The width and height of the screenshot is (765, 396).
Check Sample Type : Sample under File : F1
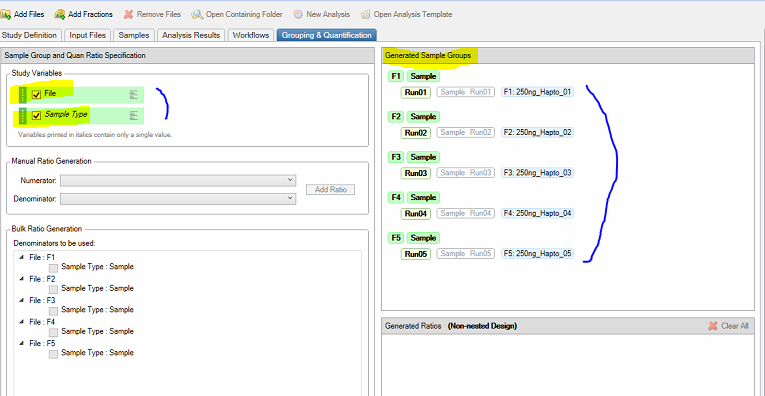point(54,268)
